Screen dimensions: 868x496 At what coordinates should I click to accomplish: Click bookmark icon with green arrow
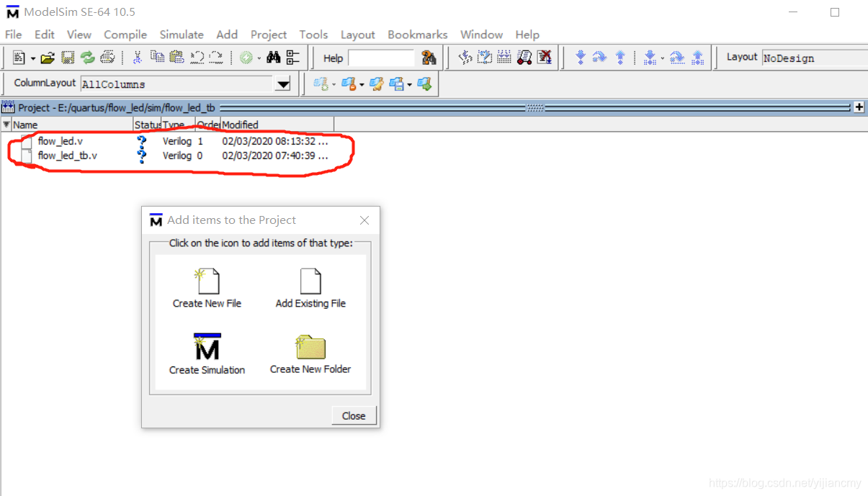tap(424, 84)
